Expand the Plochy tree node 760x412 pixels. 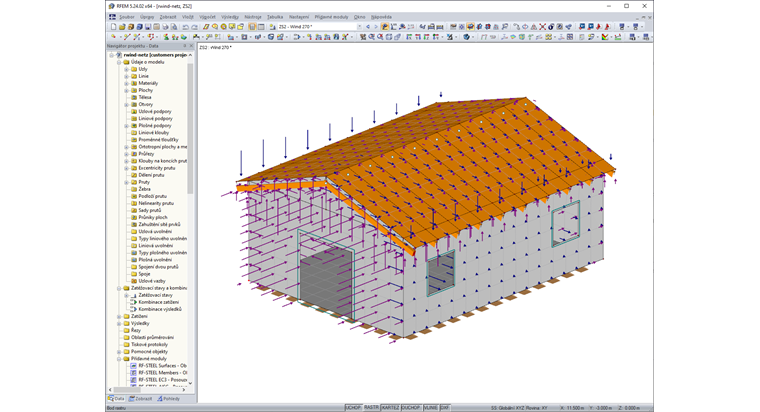click(x=127, y=90)
